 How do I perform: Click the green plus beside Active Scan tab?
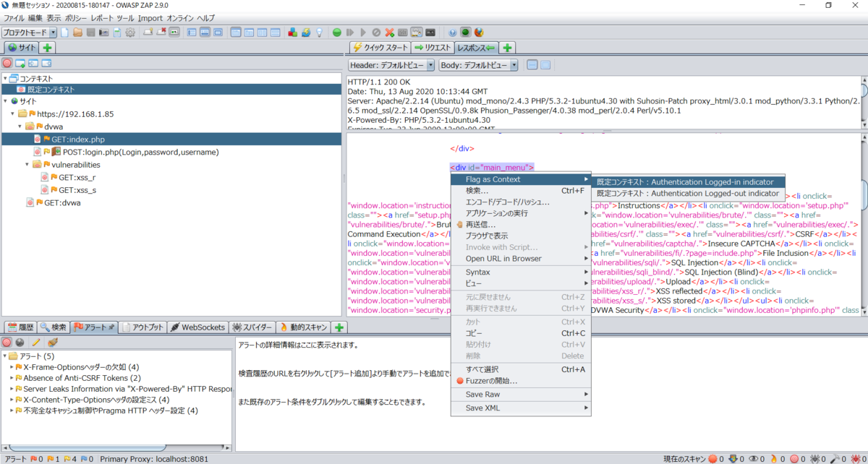(339, 327)
